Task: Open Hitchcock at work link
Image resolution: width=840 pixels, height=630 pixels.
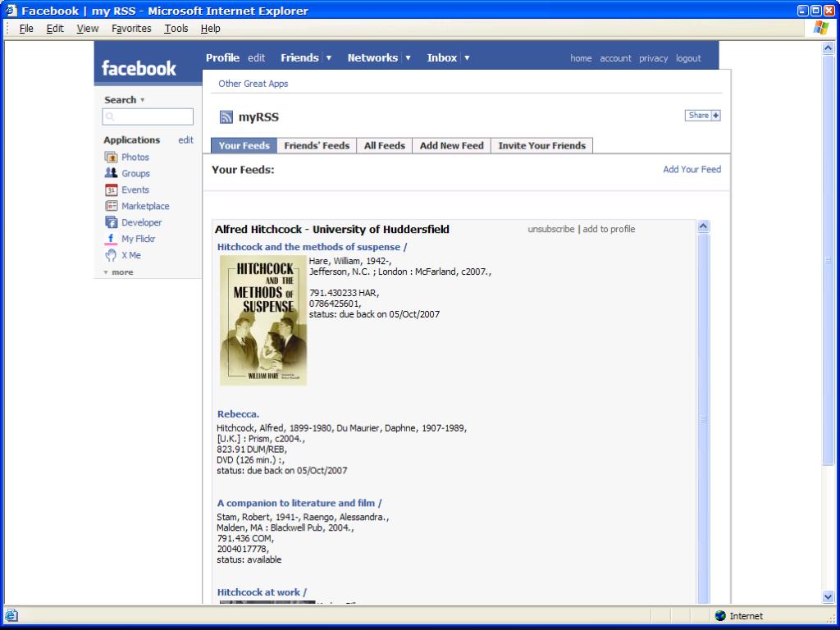Action: (262, 592)
